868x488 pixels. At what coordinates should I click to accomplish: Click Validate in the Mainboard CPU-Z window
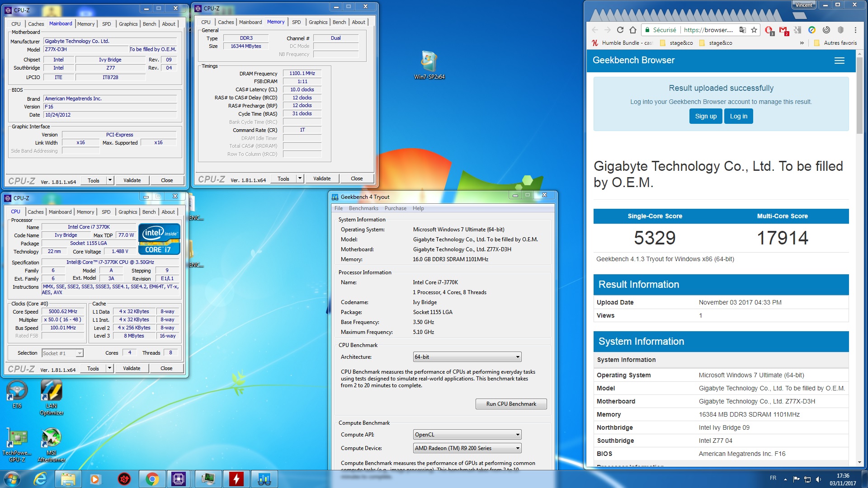click(132, 180)
